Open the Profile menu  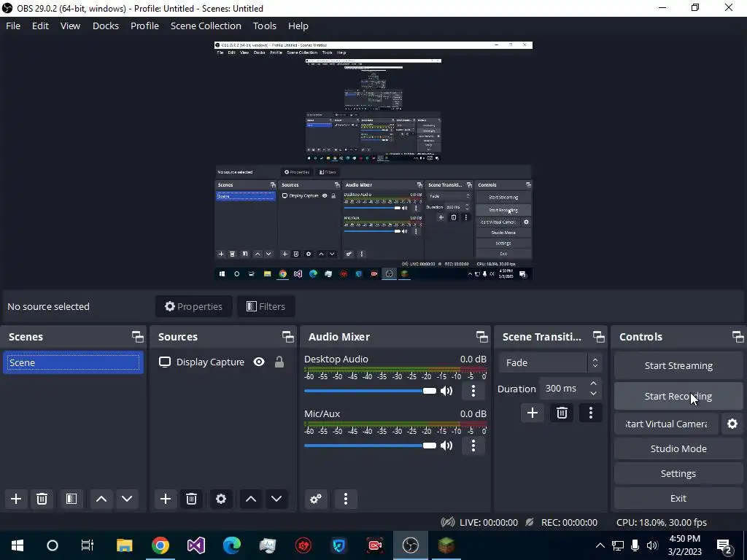(x=145, y=26)
